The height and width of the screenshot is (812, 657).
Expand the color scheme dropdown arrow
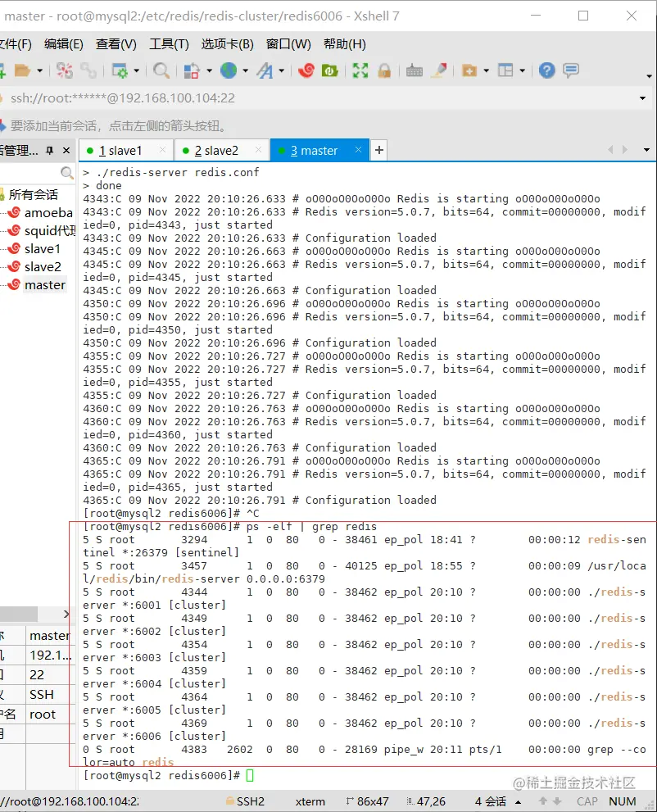(209, 70)
